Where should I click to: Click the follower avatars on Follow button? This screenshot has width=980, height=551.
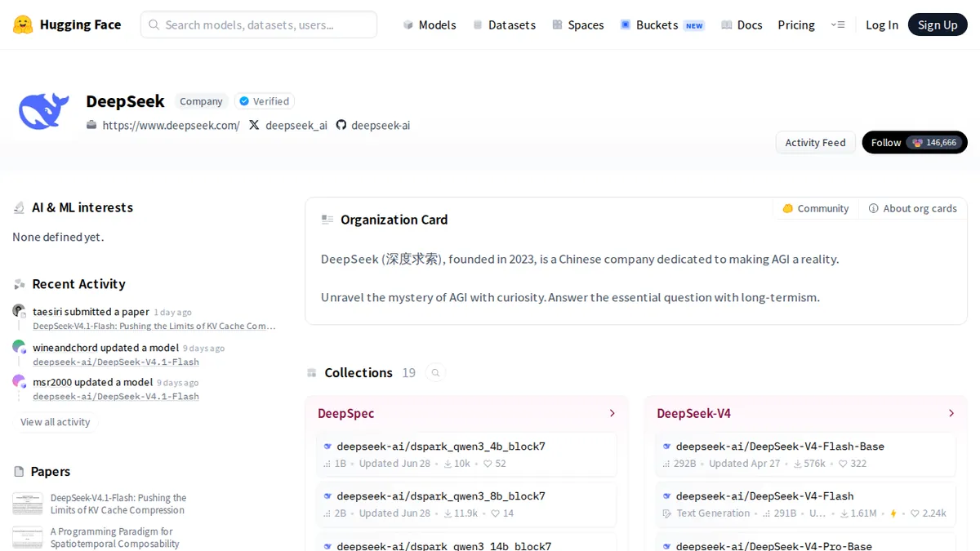pos(917,143)
